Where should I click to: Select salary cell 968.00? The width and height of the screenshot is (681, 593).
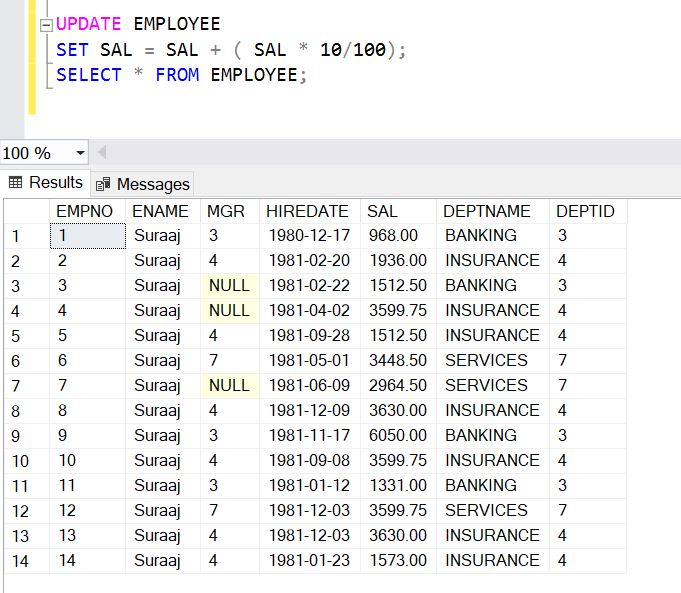pos(398,236)
